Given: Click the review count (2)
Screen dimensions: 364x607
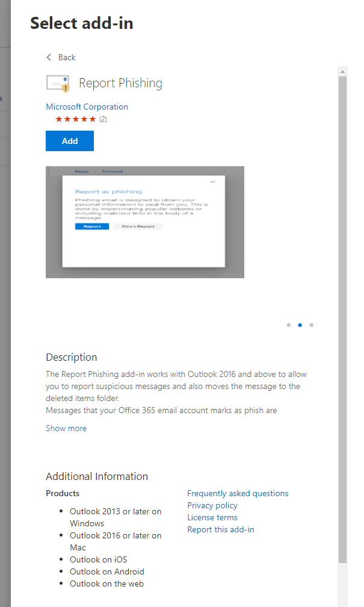Looking at the screenshot, I should (x=103, y=119).
